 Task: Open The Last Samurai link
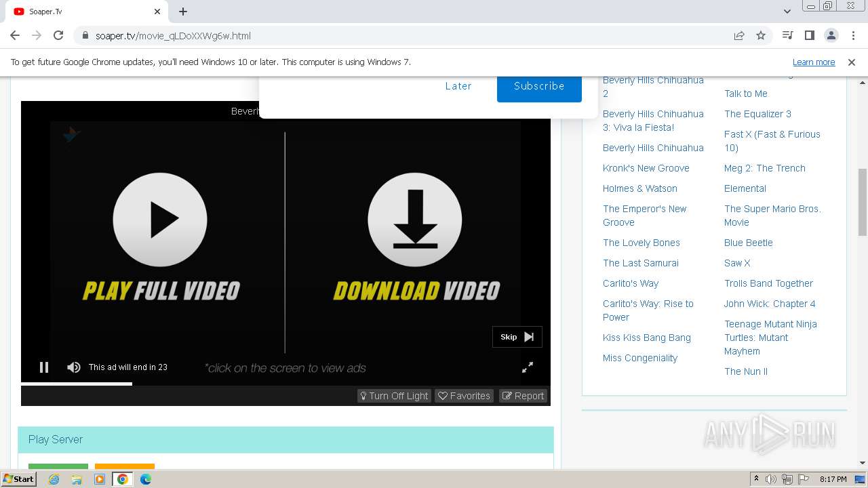point(640,263)
